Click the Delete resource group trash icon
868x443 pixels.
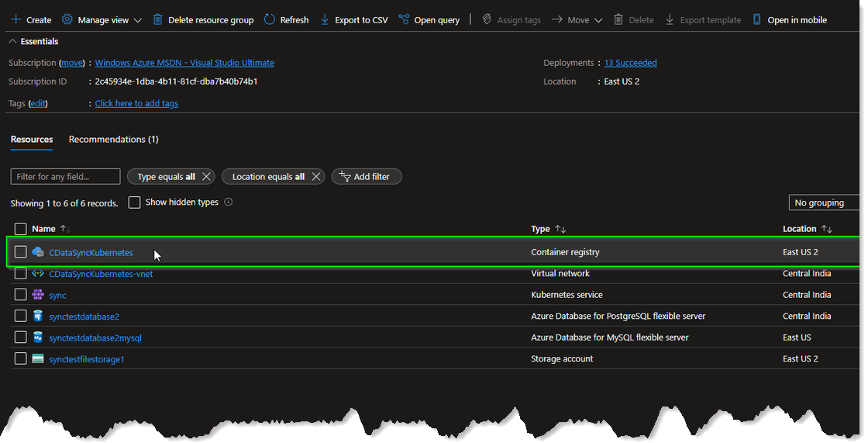pos(158,19)
